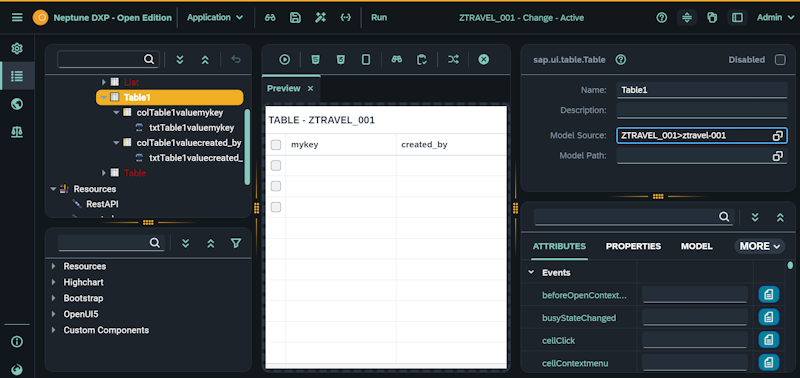This screenshot has height=378, width=800.
Task: Expand Bootstrap library group
Action: coord(54,298)
